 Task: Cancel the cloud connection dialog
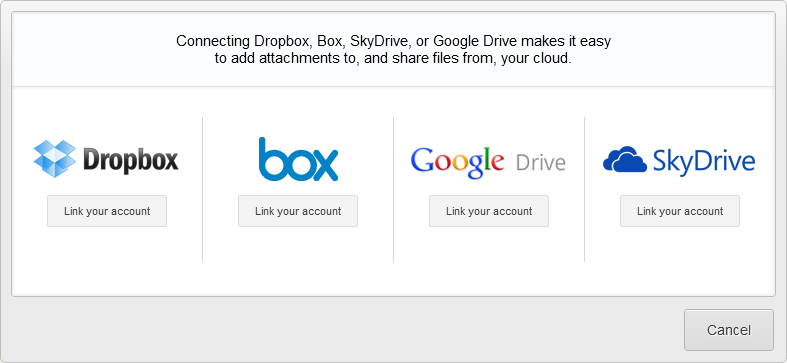point(729,330)
